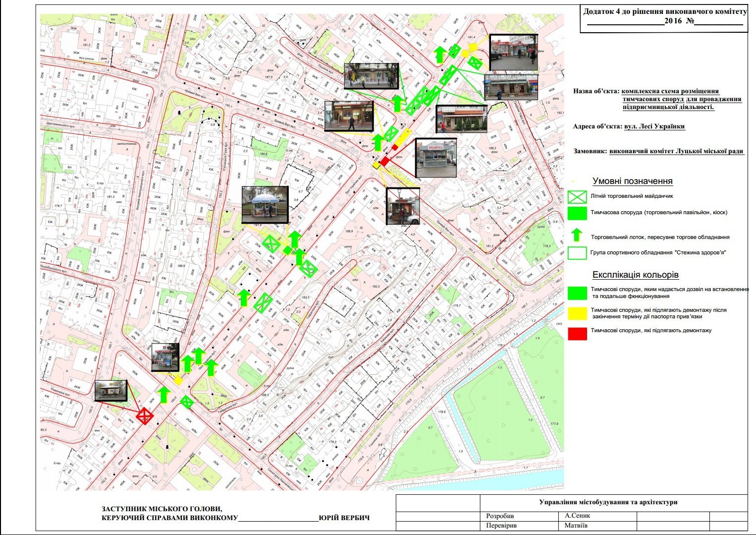The width and height of the screenshot is (756, 535).
Task: Open the Луцькпреса kiosk photo thumbnail
Action: pos(435,158)
